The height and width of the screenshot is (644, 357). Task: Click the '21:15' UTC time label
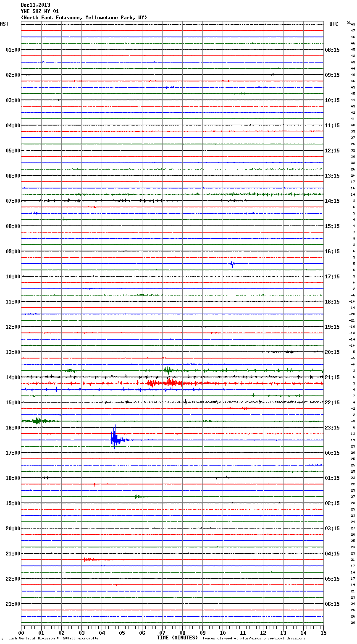pos(332,377)
